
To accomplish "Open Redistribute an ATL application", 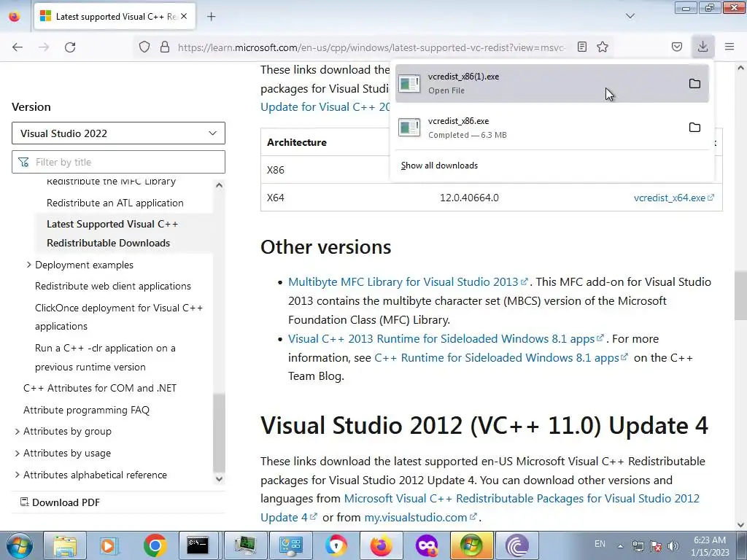I will [115, 203].
